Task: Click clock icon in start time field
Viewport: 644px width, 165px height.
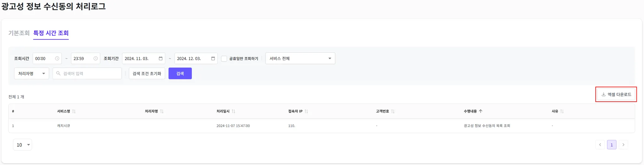Action: (57, 59)
